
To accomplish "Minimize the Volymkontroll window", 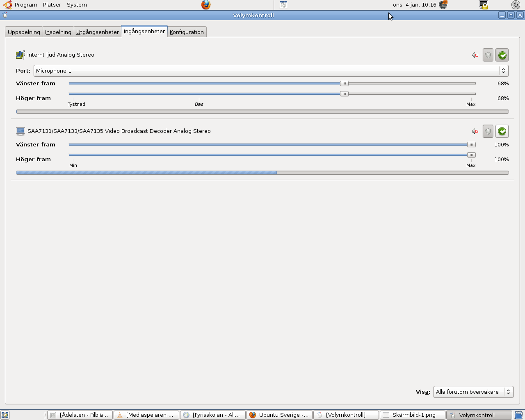I will (x=502, y=15).
